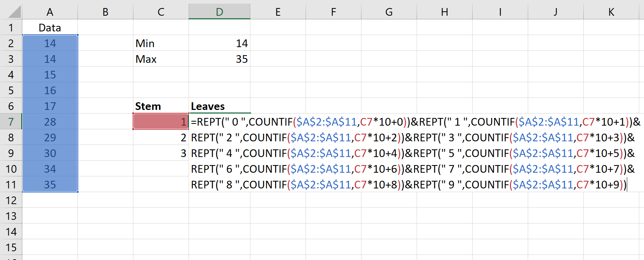644x260 pixels.
Task: Select column I header
Action: coord(500,12)
